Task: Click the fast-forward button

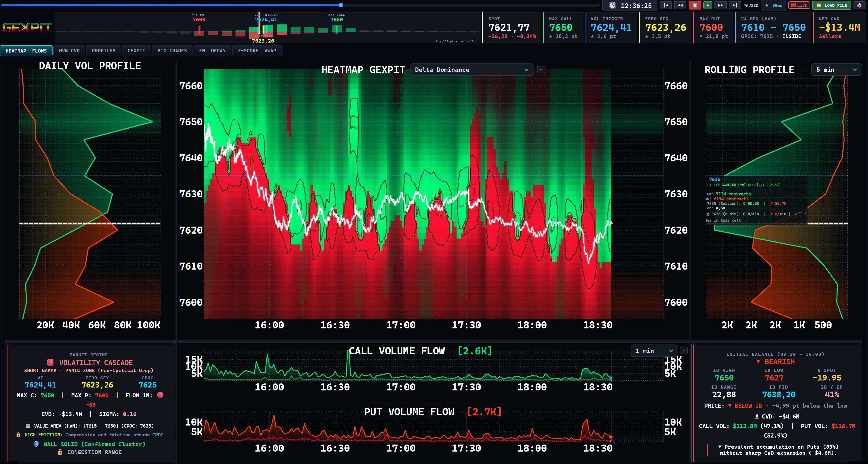Action: pos(720,5)
